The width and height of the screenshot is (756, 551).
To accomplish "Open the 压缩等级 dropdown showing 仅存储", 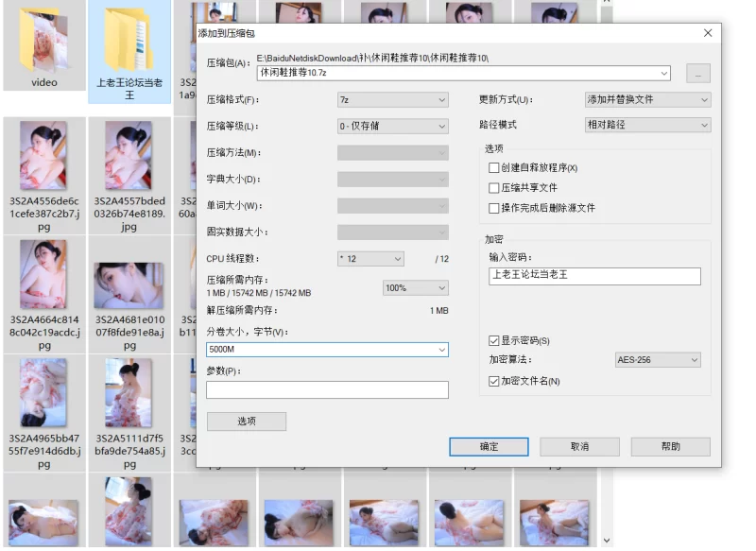I will pyautogui.click(x=393, y=127).
